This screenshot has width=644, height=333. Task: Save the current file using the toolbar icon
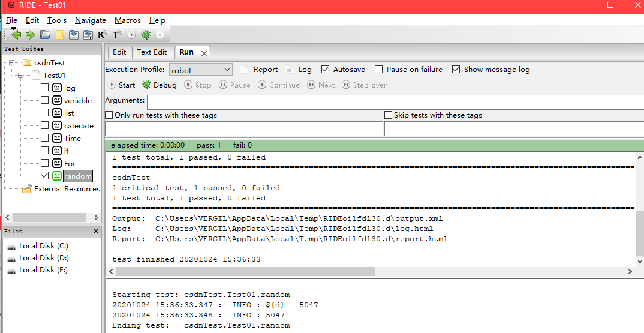point(74,35)
